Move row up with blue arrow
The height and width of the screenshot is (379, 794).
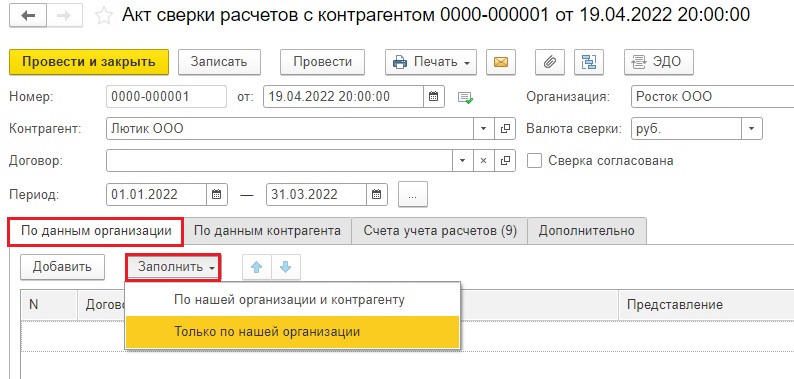pyautogui.click(x=257, y=267)
